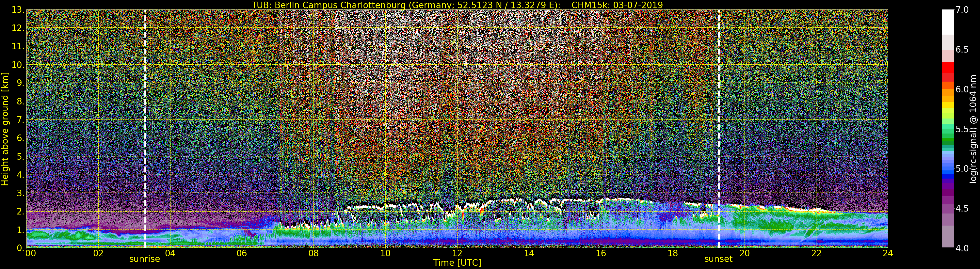Click the white dashed sunset line
Image resolution: width=980 pixels, height=269 pixels.
(x=719, y=129)
